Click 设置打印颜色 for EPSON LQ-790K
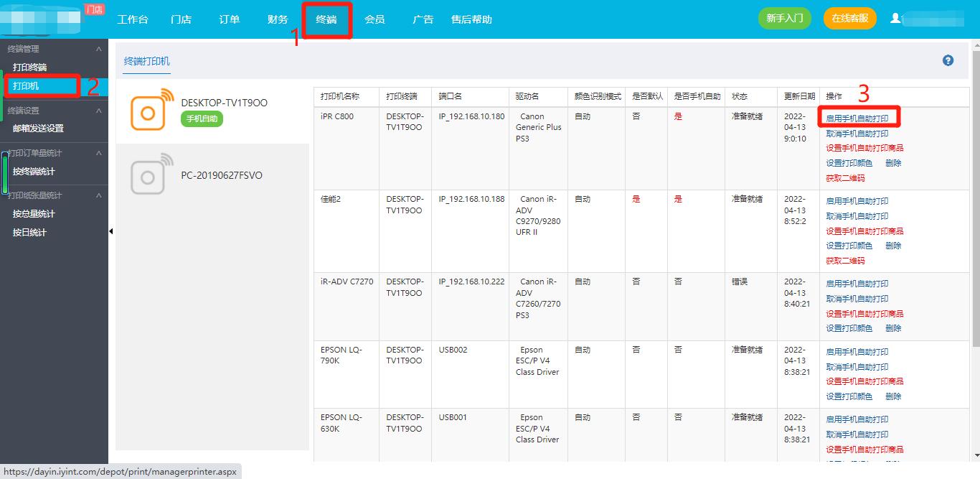The height and width of the screenshot is (479, 980). coord(849,396)
